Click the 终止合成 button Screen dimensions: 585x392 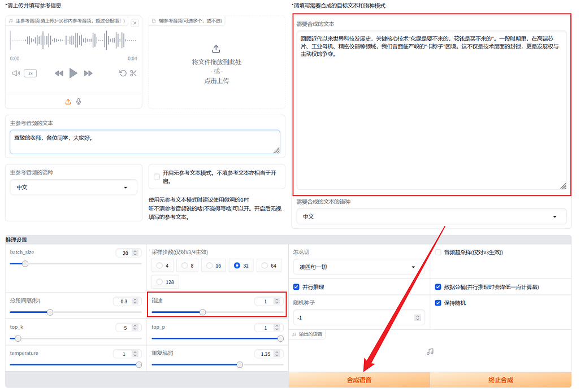pyautogui.click(x=500, y=380)
